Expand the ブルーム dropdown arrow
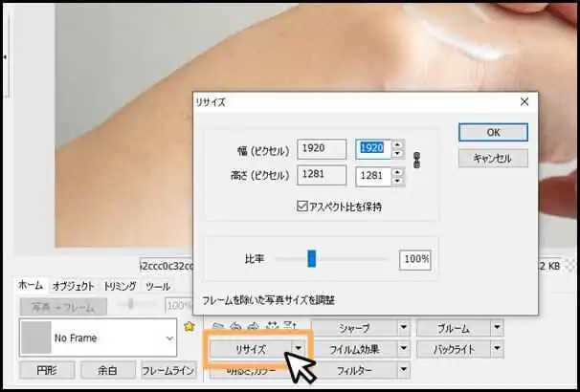The width and height of the screenshot is (580, 392). click(x=497, y=328)
